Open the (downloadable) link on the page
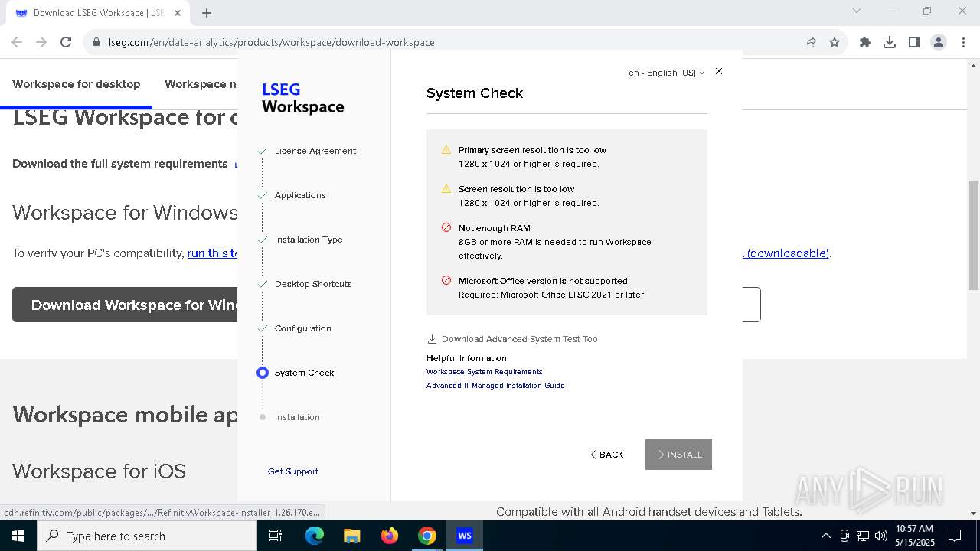980x551 pixels. [x=786, y=253]
